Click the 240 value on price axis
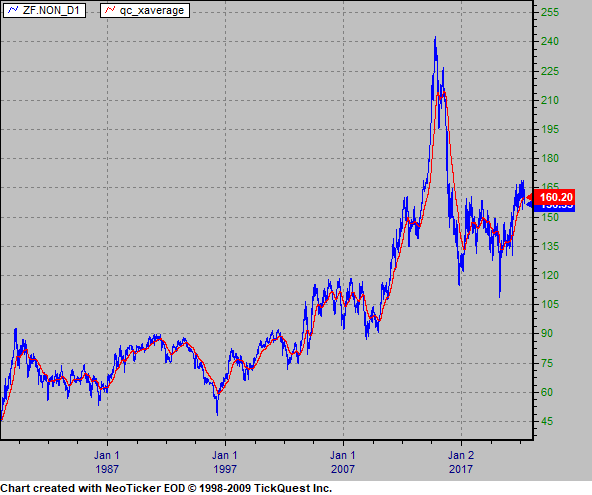This screenshot has height=495, width=592. point(550,41)
